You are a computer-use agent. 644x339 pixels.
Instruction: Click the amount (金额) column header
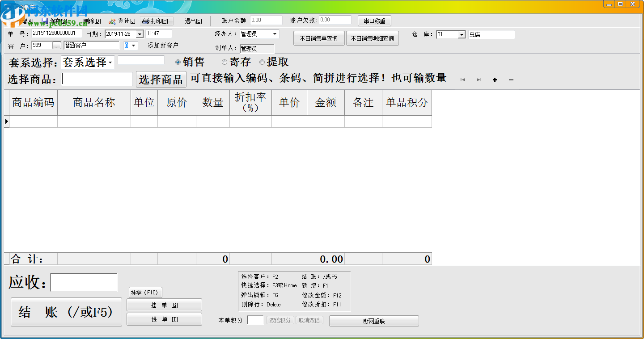tap(326, 103)
